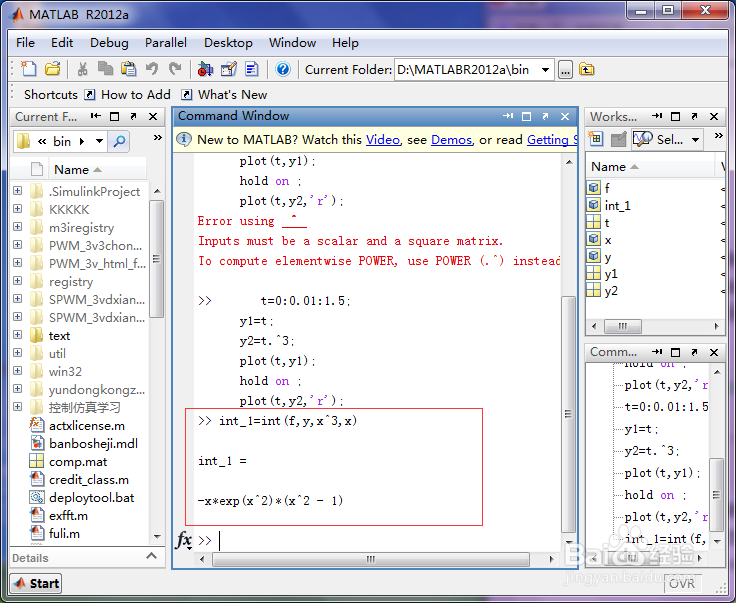Click the Redo arrow icon
This screenshot has width=736, height=603.
point(175,69)
